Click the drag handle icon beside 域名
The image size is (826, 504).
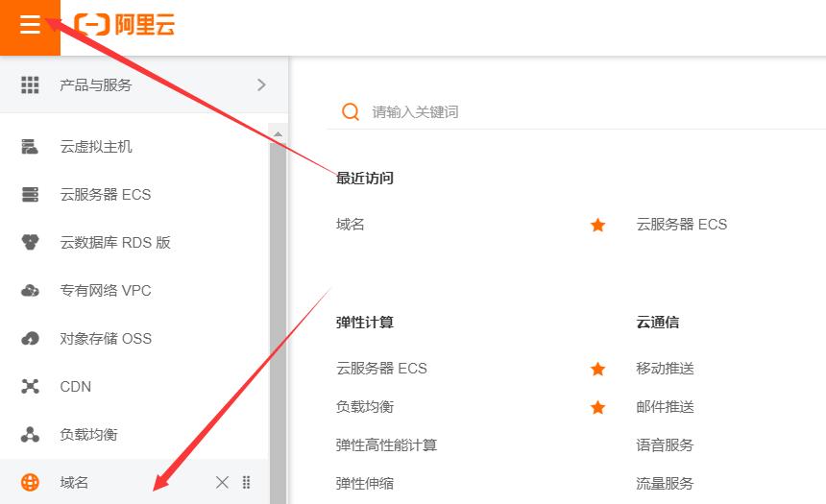coord(246,482)
